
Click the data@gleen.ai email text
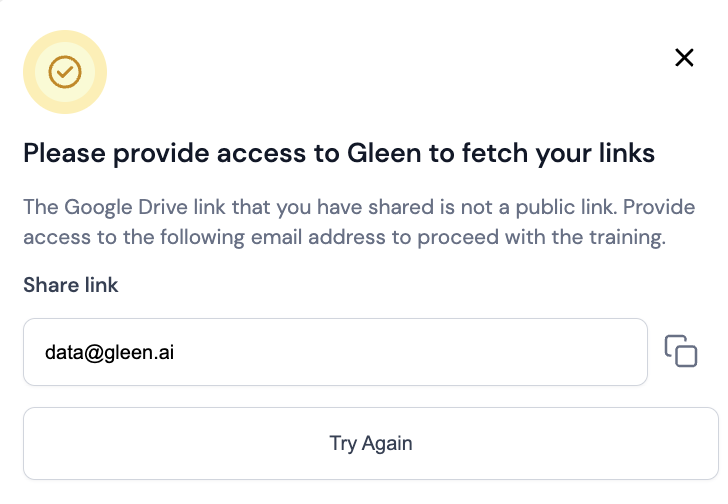point(110,352)
